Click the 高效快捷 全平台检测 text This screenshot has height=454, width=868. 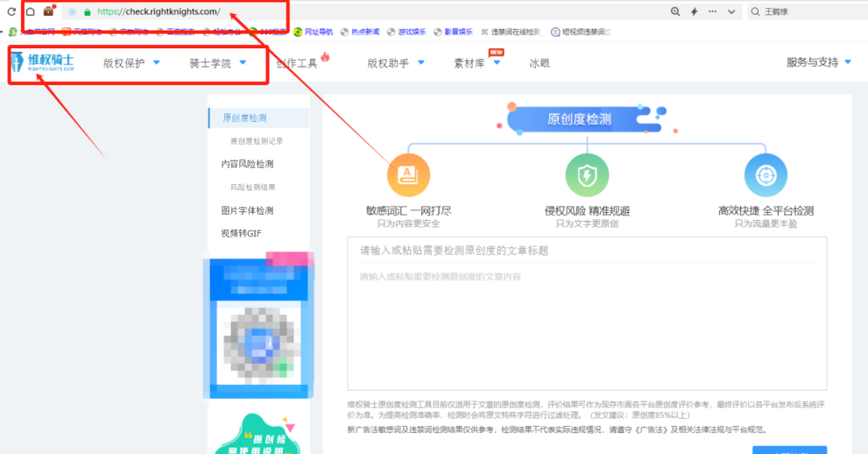click(x=766, y=211)
